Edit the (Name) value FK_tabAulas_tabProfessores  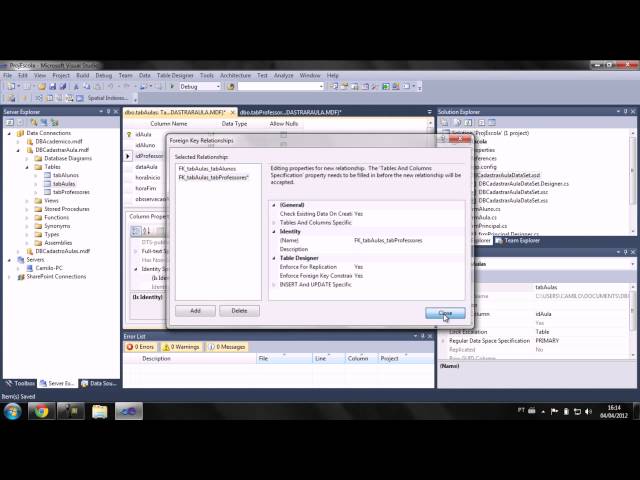[388, 240]
